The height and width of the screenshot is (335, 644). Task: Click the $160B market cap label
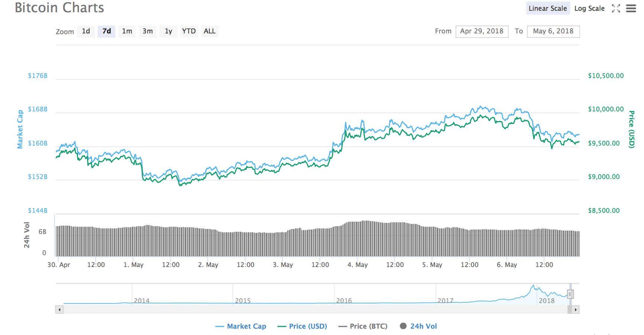[x=38, y=143]
